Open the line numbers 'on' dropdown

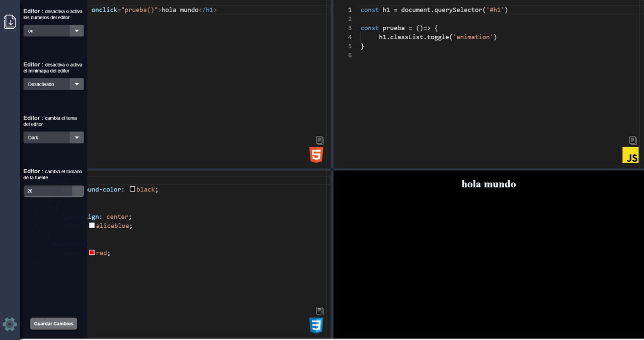(53, 31)
